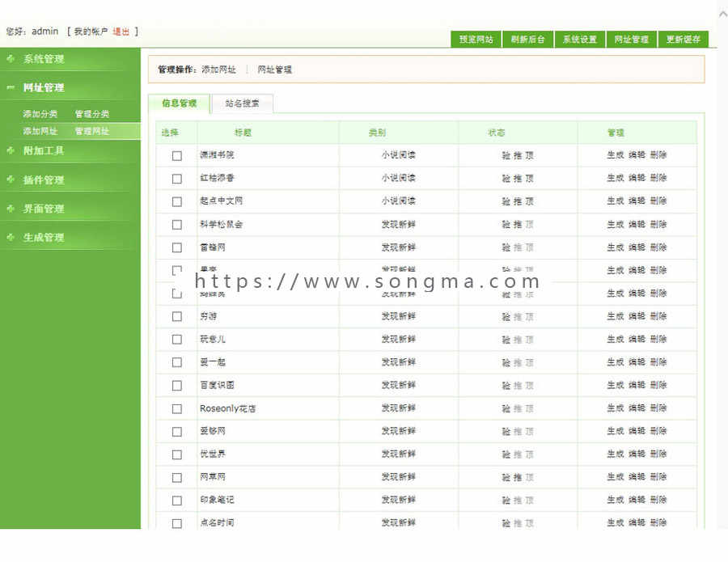Click 编辑 for the 红袖添香 row
728x562 pixels.
[x=637, y=178]
